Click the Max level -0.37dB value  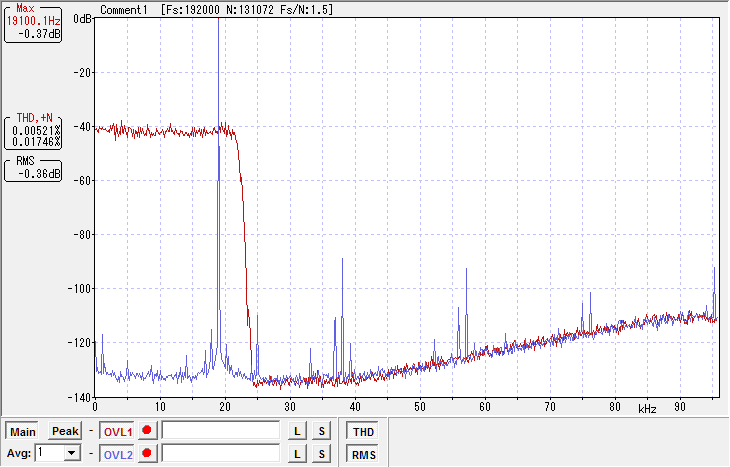pyautogui.click(x=39, y=34)
